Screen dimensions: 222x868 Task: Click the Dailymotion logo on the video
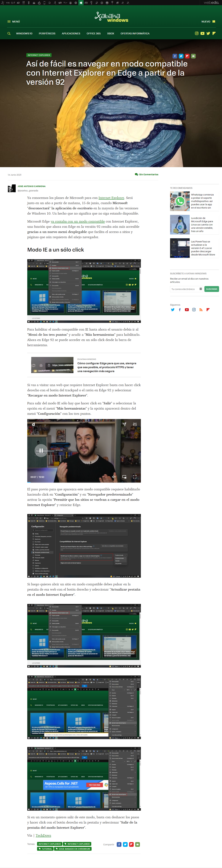point(33,424)
